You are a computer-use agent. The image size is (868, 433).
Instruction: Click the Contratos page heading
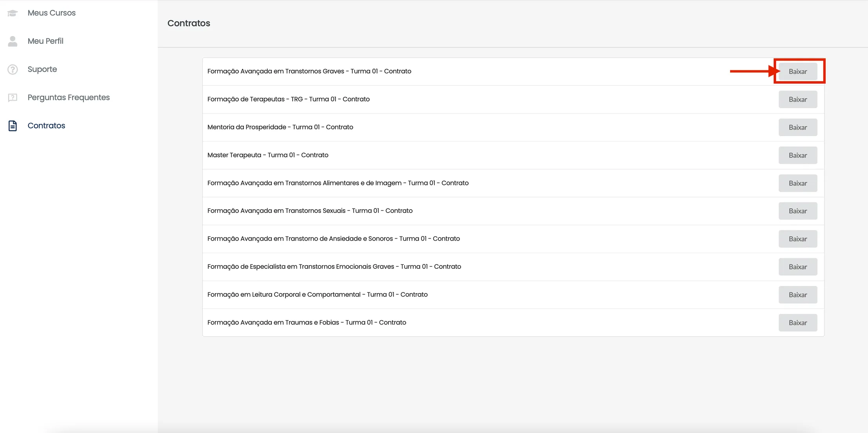click(189, 23)
